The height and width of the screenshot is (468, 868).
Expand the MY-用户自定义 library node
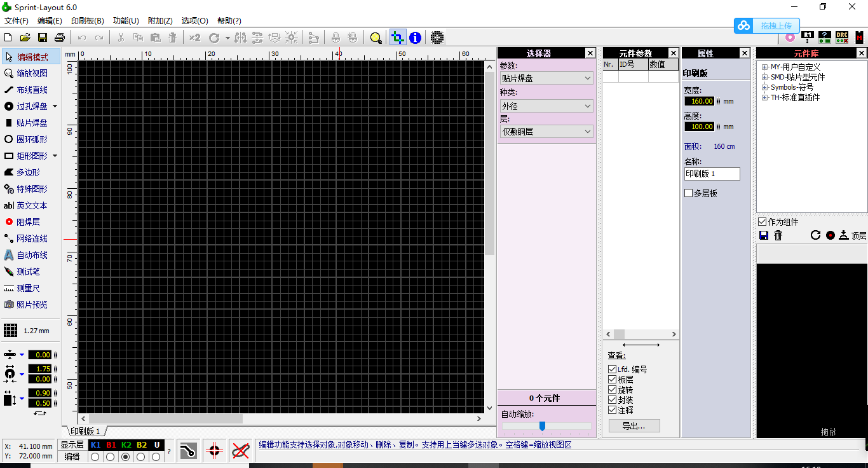pos(764,67)
